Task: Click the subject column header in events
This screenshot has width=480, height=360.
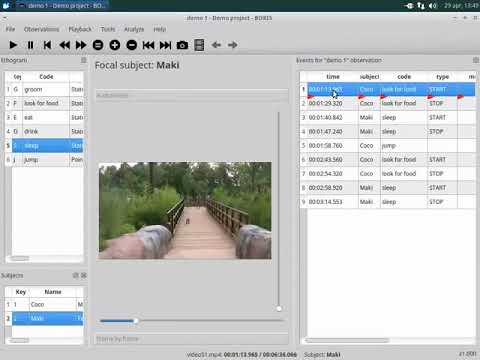Action: tap(369, 77)
